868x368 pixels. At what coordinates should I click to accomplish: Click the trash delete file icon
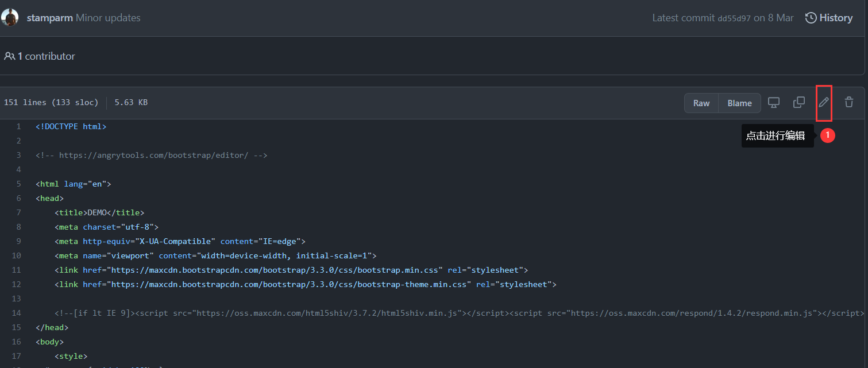coord(849,103)
